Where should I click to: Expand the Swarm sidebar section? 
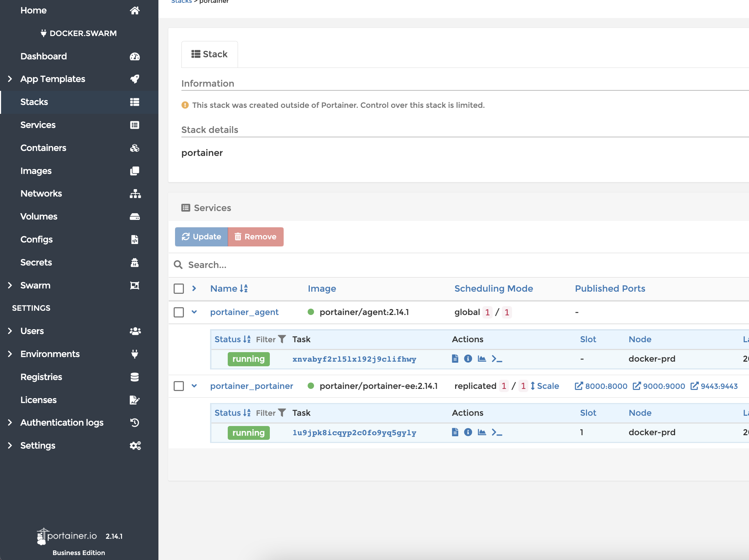coord(10,285)
